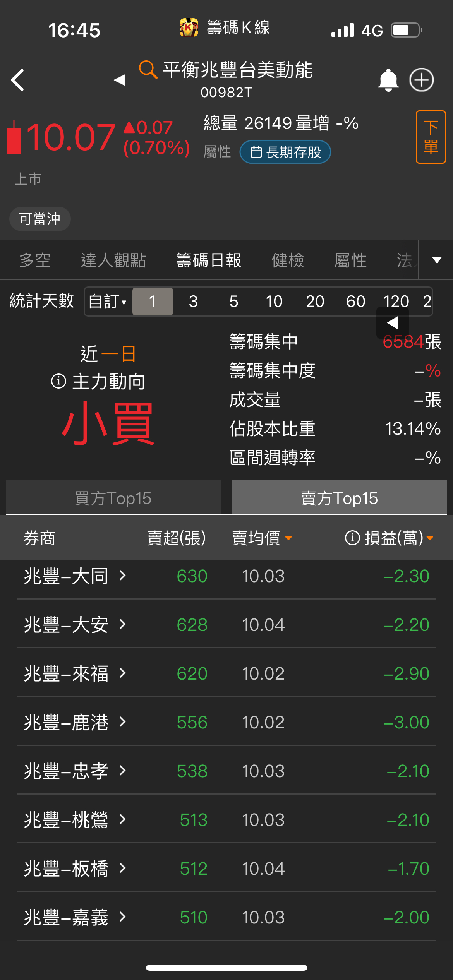Open the price alert bell icon
This screenshot has width=453, height=980.
click(388, 80)
